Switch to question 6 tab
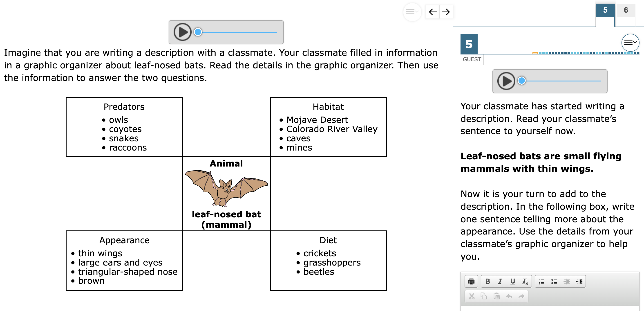 (x=626, y=10)
